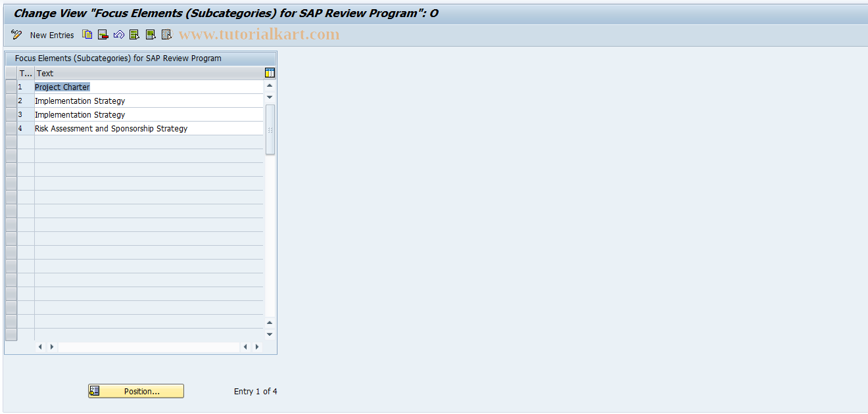Click the select-all corner header cell
The image size is (868, 414).
(x=11, y=73)
